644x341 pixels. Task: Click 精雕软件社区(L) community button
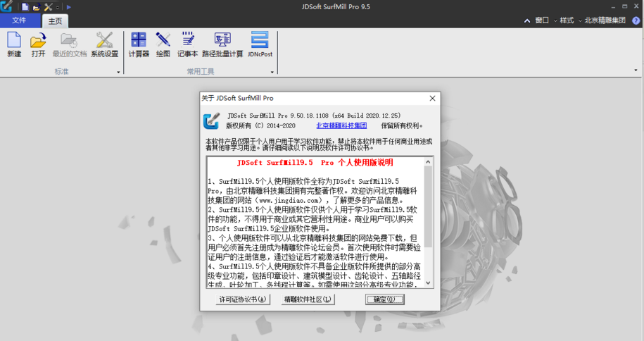tap(308, 299)
